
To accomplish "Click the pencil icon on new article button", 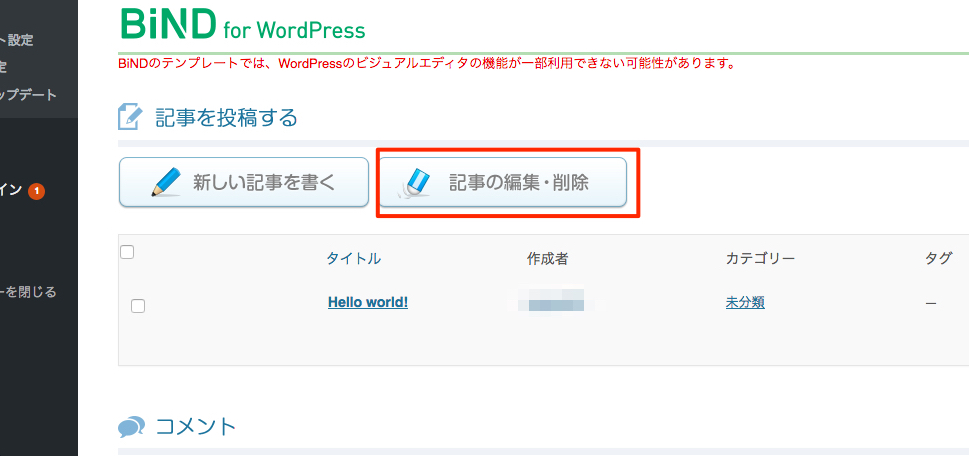I will pos(166,182).
